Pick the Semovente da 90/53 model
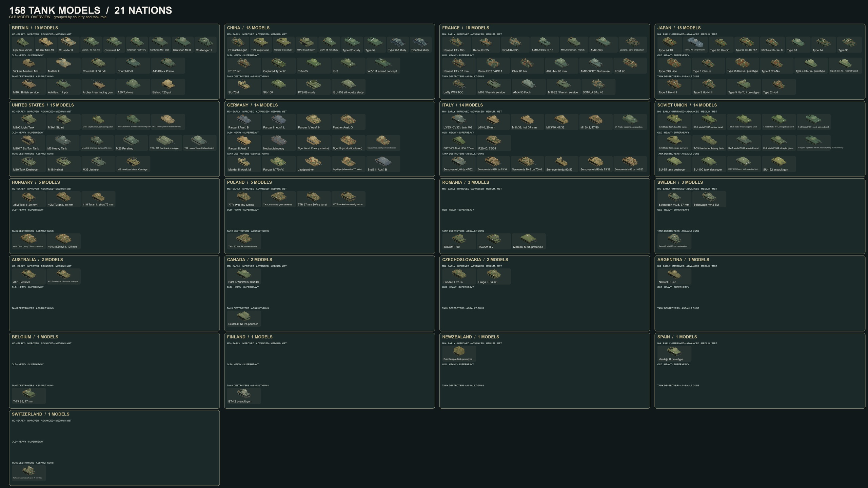 click(561, 164)
